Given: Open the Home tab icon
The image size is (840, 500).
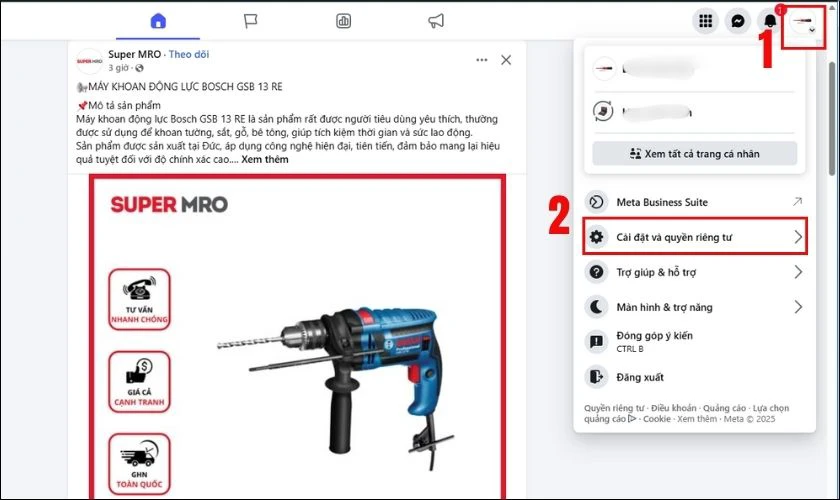Looking at the screenshot, I should (158, 21).
